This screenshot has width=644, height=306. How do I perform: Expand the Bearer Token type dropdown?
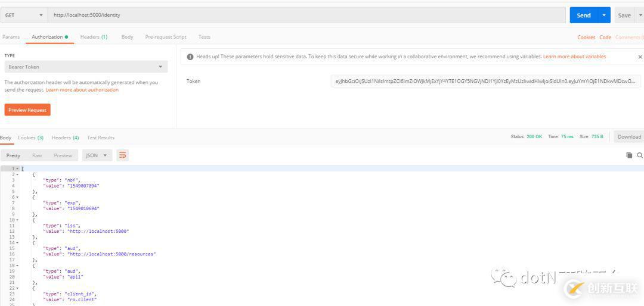[x=85, y=67]
